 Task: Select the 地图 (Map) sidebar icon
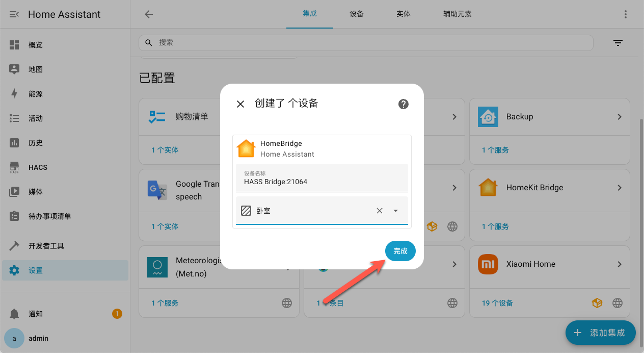(14, 69)
